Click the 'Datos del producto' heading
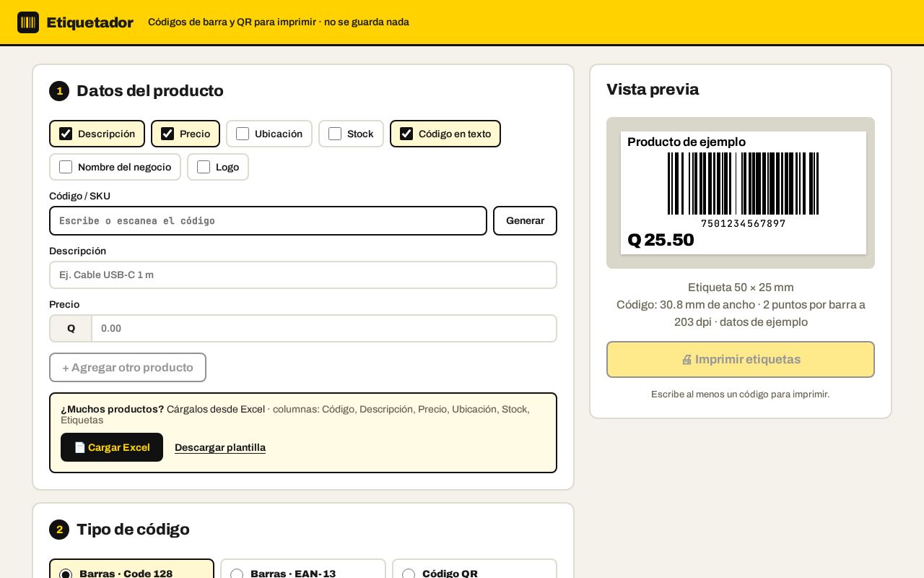This screenshot has height=578, width=924. 150,91
